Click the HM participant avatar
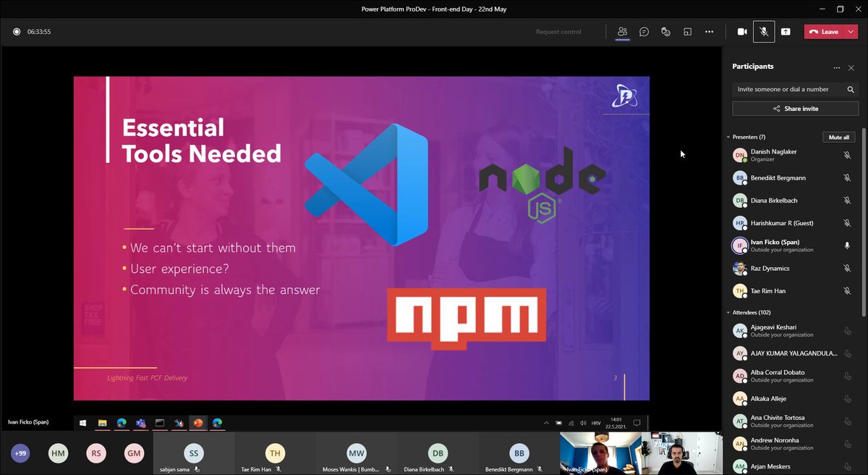 click(58, 453)
